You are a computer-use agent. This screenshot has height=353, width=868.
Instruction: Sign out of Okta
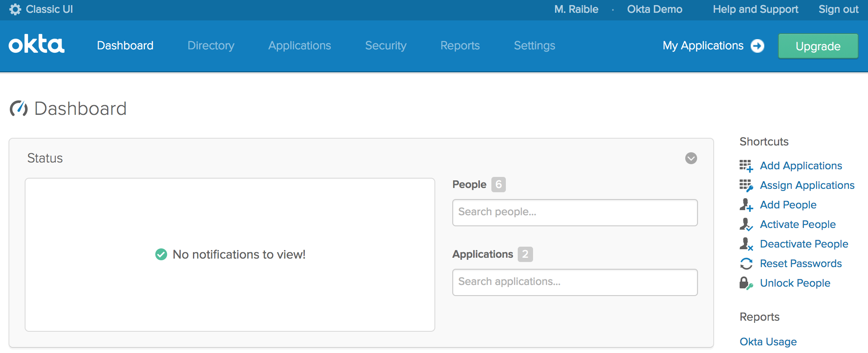click(839, 9)
